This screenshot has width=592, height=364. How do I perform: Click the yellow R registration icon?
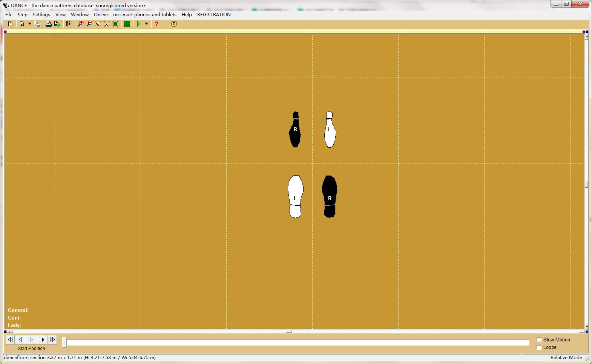tap(174, 24)
